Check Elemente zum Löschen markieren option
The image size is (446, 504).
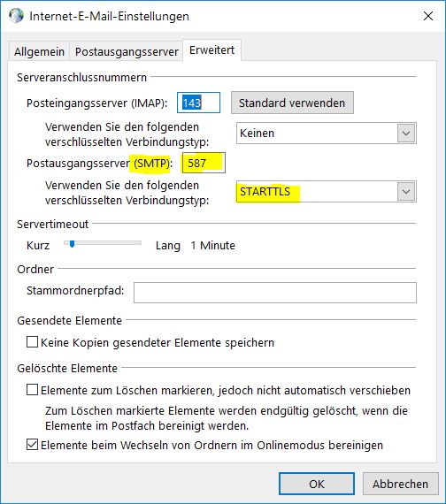(x=32, y=390)
